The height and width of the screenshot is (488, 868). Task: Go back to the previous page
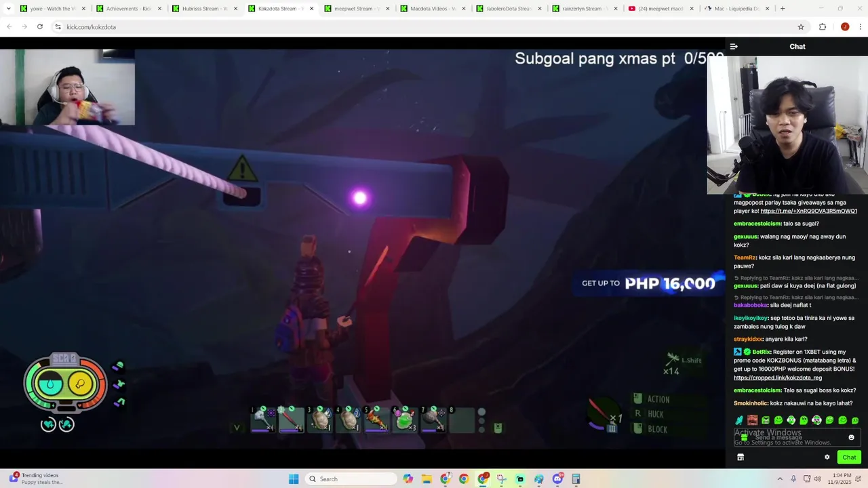[x=9, y=27]
